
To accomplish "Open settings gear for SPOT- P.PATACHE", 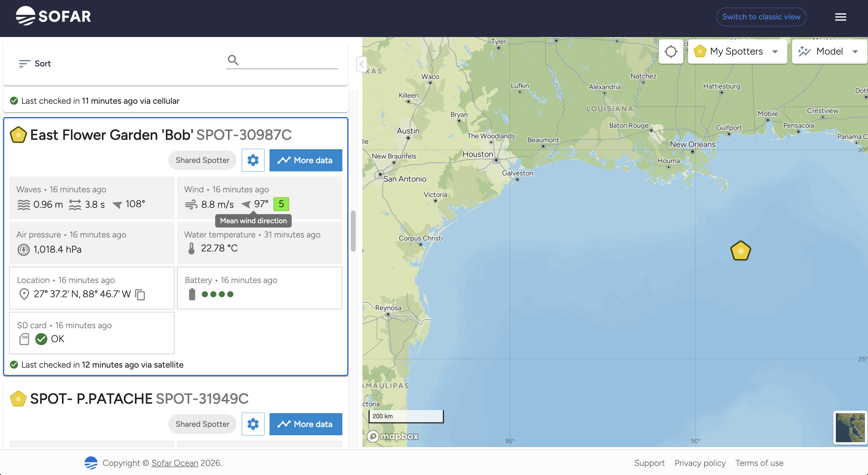I will click(x=253, y=424).
